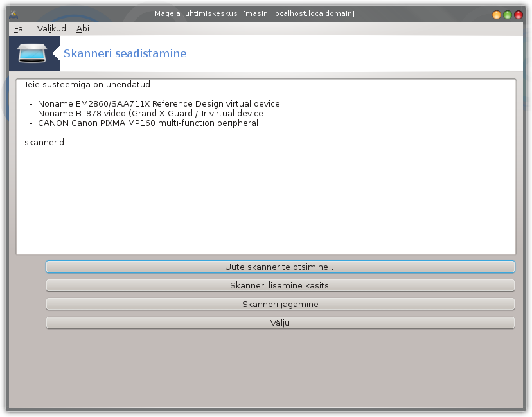
Task: Open the Valikud menu
Action: click(x=51, y=29)
